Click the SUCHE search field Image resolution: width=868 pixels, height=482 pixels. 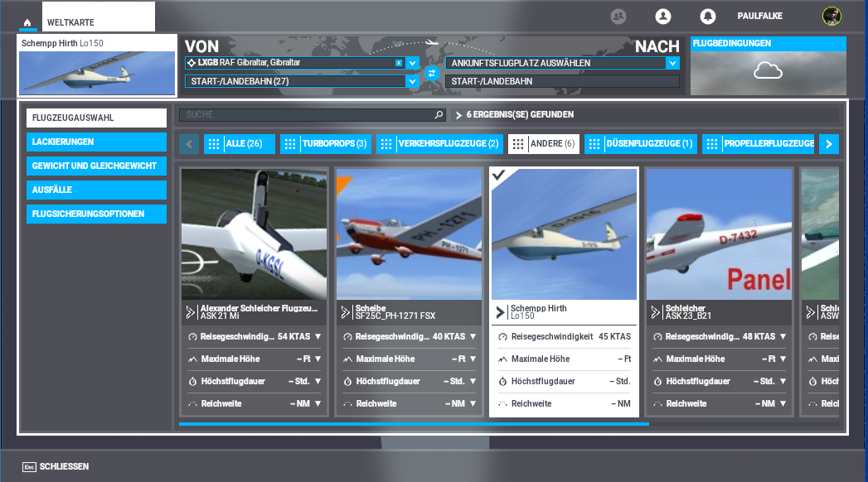(313, 114)
